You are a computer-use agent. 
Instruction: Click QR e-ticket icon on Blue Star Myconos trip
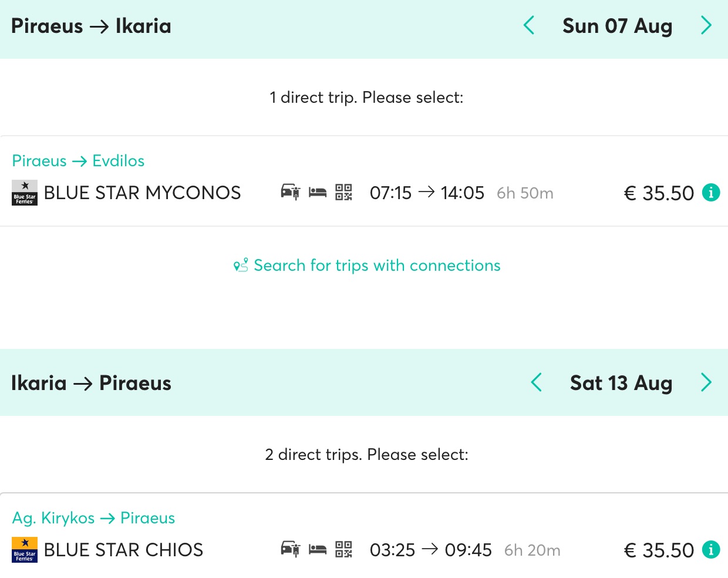click(343, 192)
